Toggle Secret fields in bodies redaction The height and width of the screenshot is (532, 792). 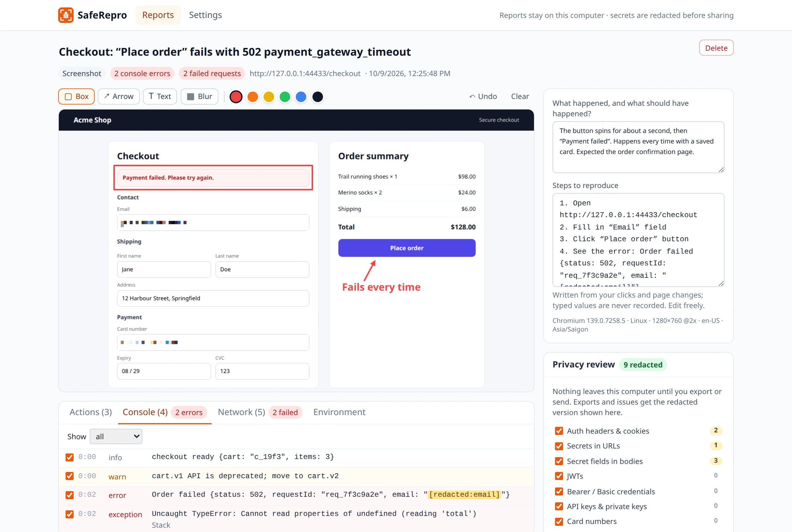coord(559,461)
